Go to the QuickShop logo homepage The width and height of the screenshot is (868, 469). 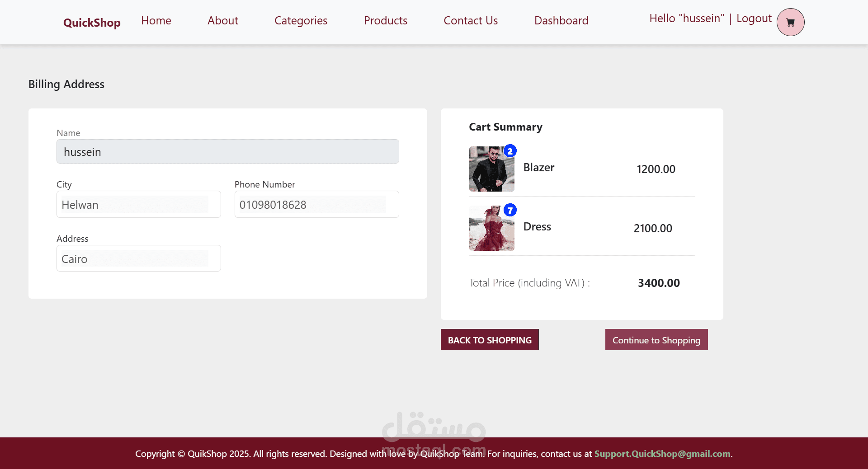(92, 23)
